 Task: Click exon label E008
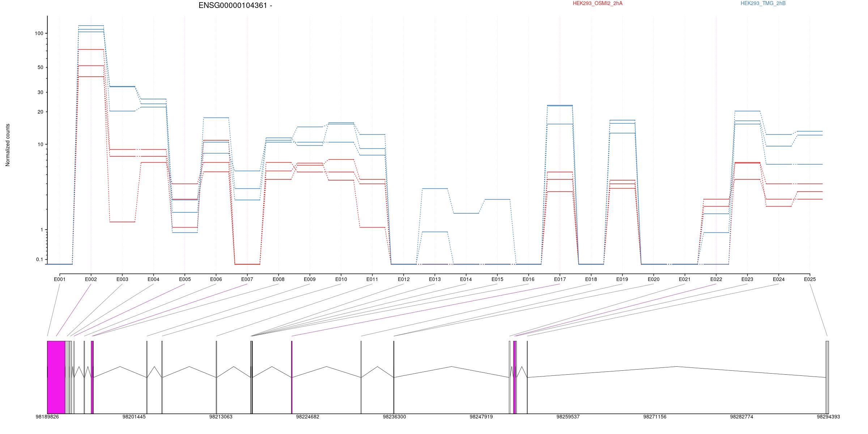[x=278, y=279]
